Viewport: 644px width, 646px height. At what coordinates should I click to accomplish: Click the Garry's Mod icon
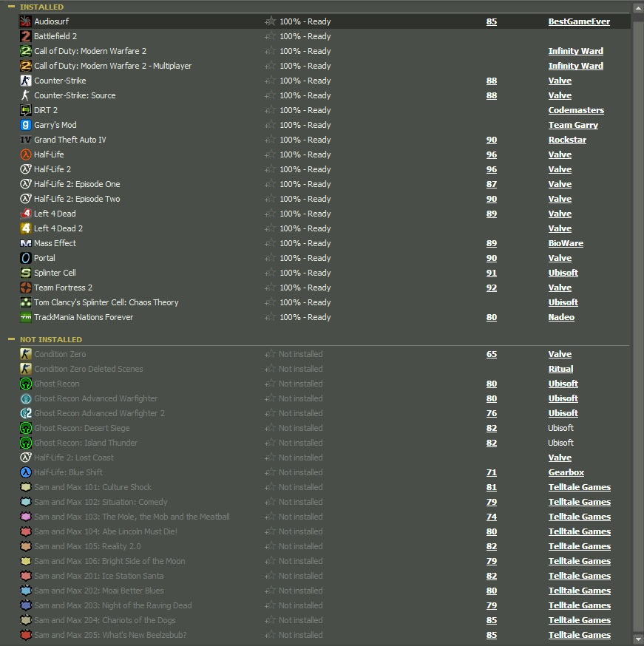point(26,125)
